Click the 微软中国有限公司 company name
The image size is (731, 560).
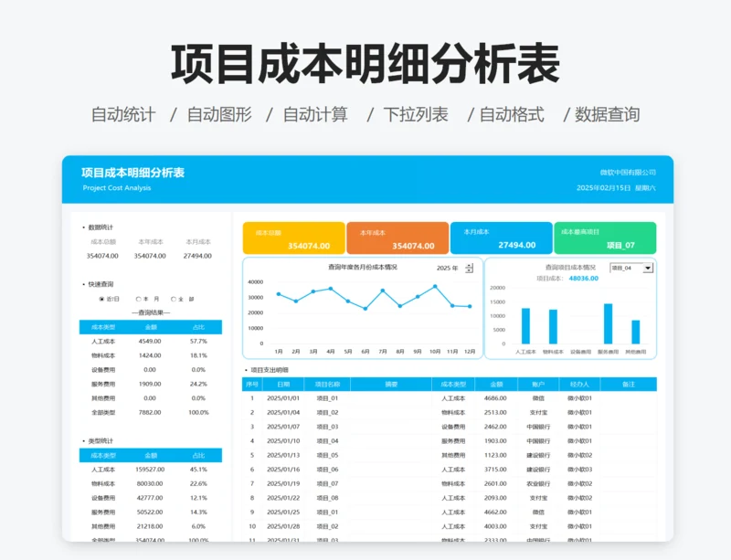click(x=628, y=172)
